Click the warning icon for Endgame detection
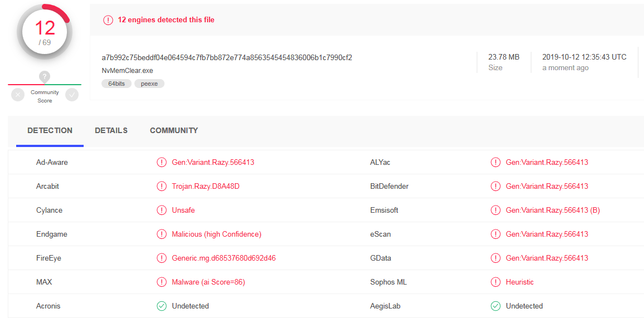 [x=161, y=234]
